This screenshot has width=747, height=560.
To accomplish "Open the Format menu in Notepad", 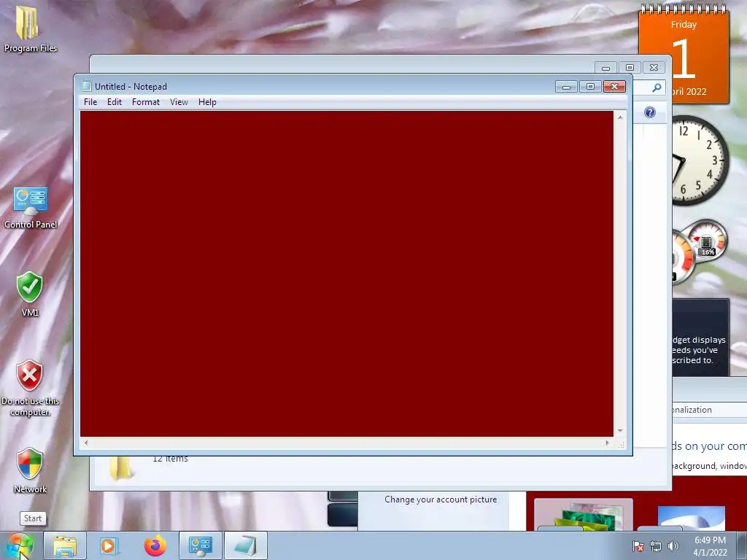I will pyautogui.click(x=146, y=102).
